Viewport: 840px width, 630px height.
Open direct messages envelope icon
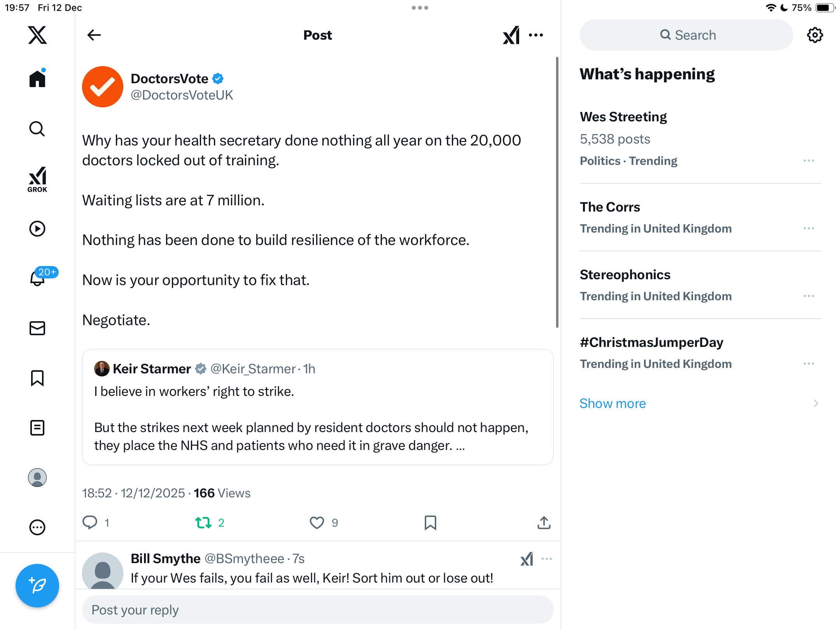tap(37, 328)
